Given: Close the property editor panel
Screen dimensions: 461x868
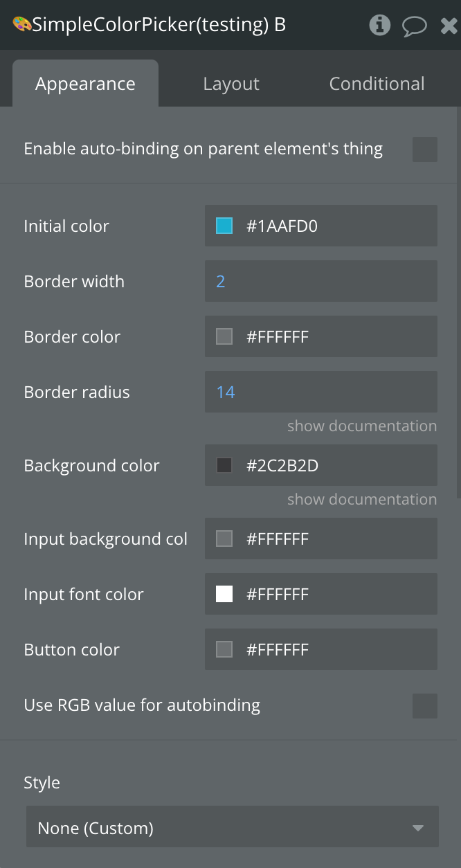Looking at the screenshot, I should point(449,26).
